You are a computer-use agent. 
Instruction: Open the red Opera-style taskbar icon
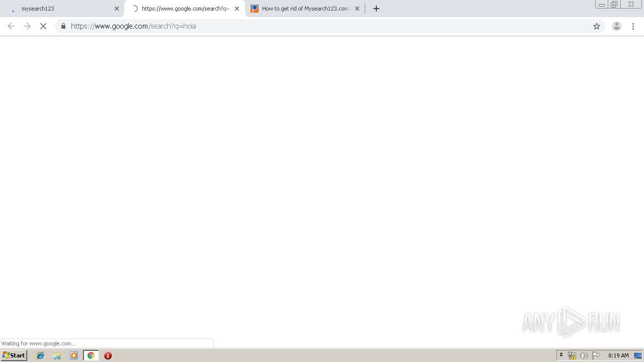108,355
